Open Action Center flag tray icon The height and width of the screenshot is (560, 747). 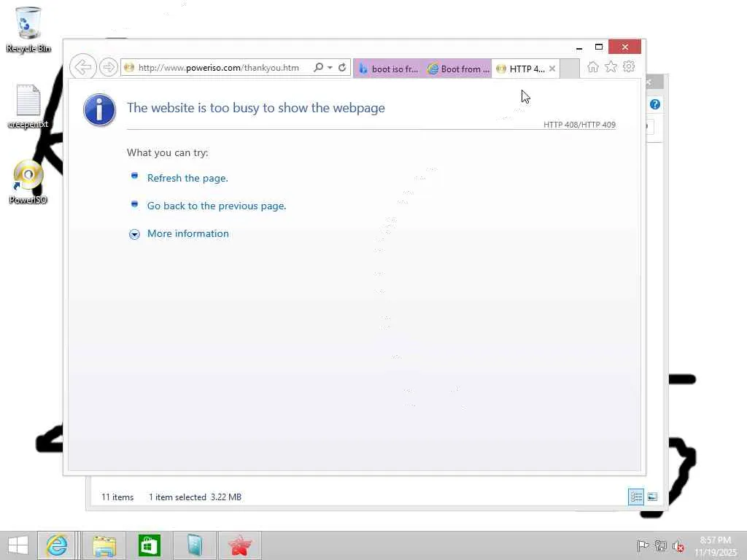pos(643,545)
